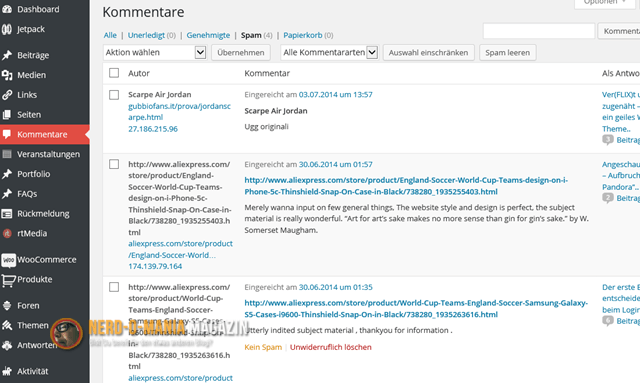Click the Samsung-Galaxy row's comment-count bubble

608,321
